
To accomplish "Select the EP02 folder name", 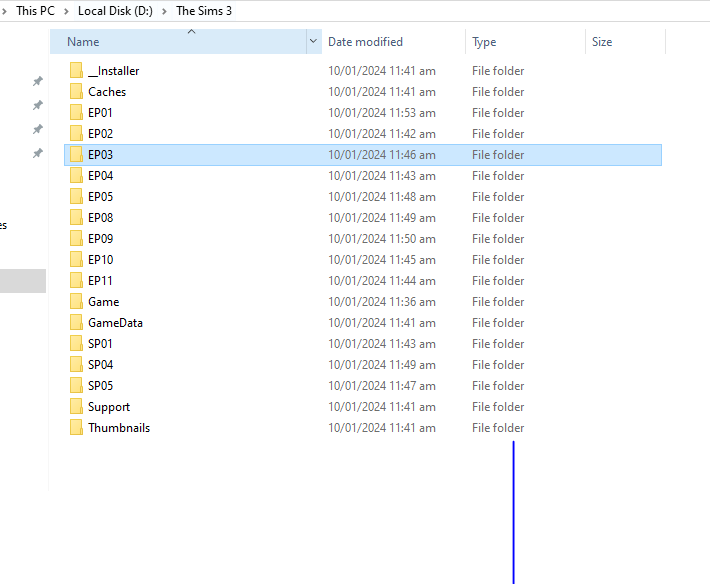I will pyautogui.click(x=100, y=134).
